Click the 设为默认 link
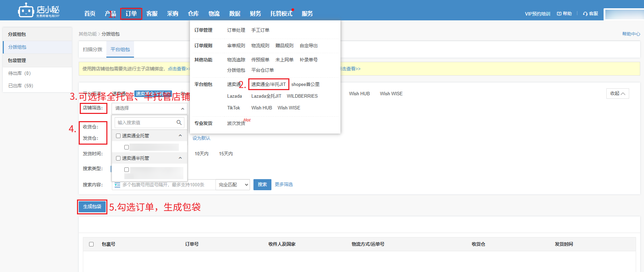Image resolution: width=644 pixels, height=272 pixels. (201, 138)
